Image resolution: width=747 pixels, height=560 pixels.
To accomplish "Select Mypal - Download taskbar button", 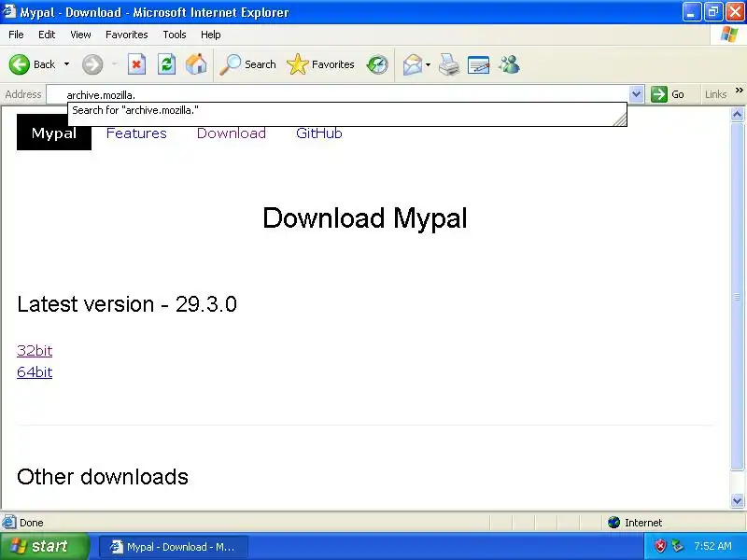I will click(174, 547).
